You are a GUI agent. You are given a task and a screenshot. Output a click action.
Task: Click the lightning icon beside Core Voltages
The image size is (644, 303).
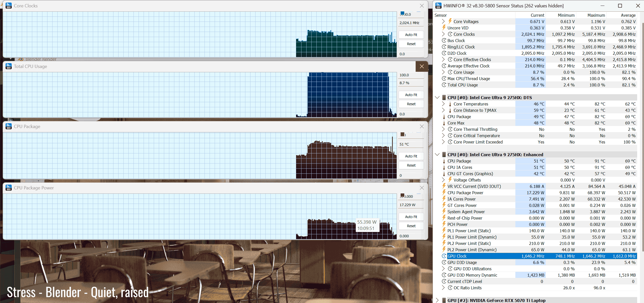450,21
